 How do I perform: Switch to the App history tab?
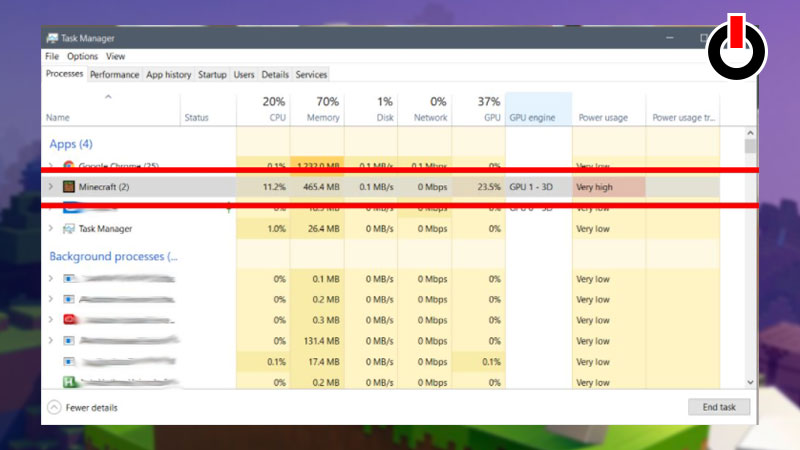(168, 74)
